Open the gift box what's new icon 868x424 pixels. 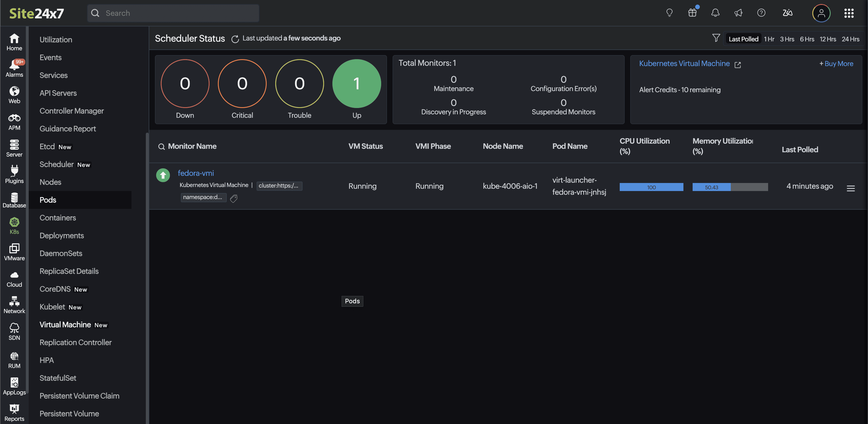[692, 13]
